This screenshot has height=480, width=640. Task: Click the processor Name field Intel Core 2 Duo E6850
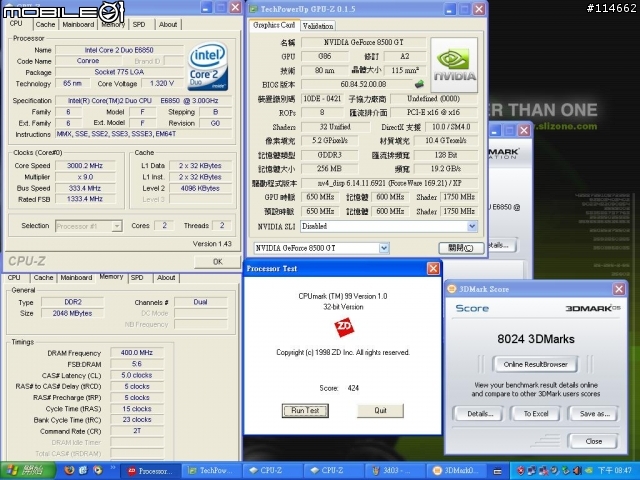coord(119,50)
